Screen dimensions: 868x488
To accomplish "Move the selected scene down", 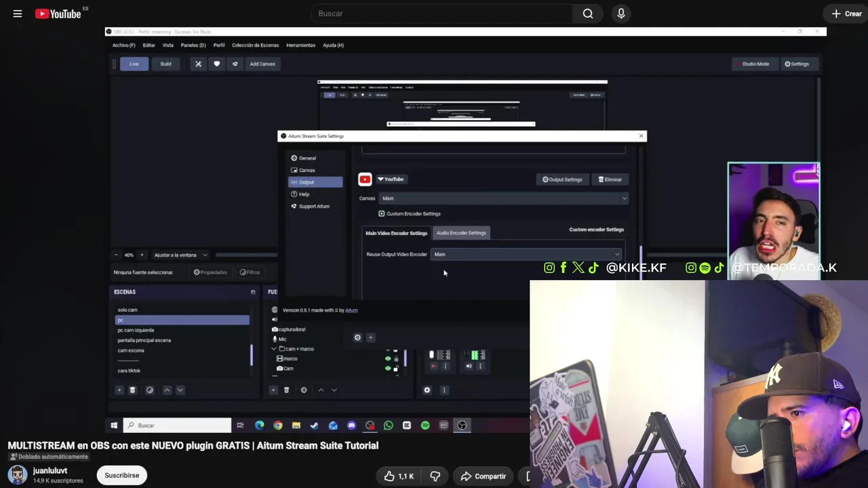I will (x=180, y=390).
